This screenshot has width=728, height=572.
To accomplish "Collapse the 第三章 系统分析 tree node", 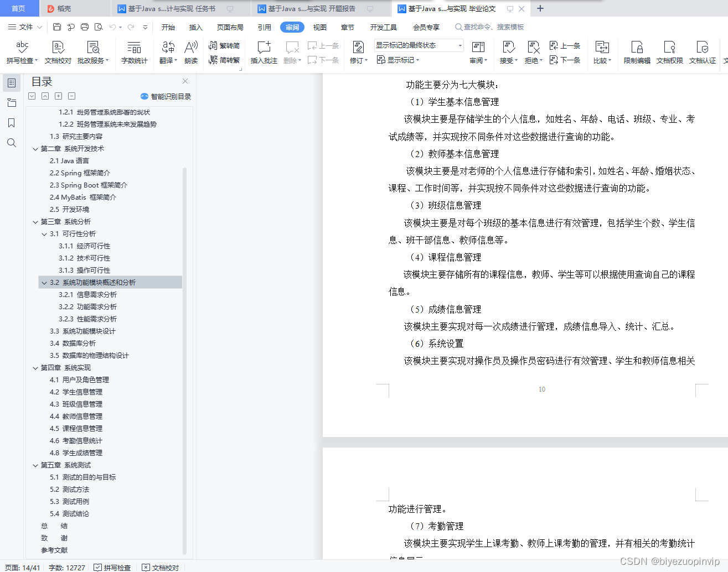I will pos(35,221).
